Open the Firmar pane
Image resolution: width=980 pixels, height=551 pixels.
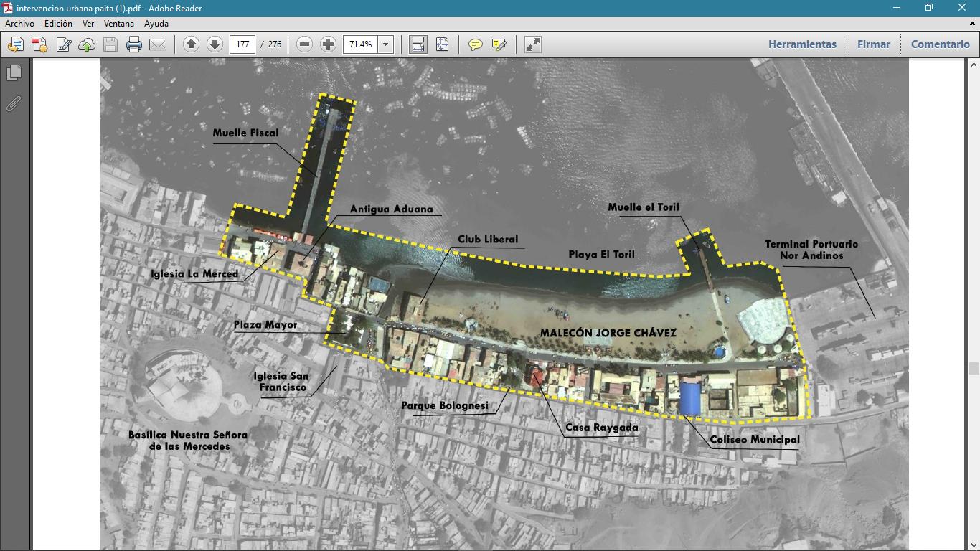point(873,44)
